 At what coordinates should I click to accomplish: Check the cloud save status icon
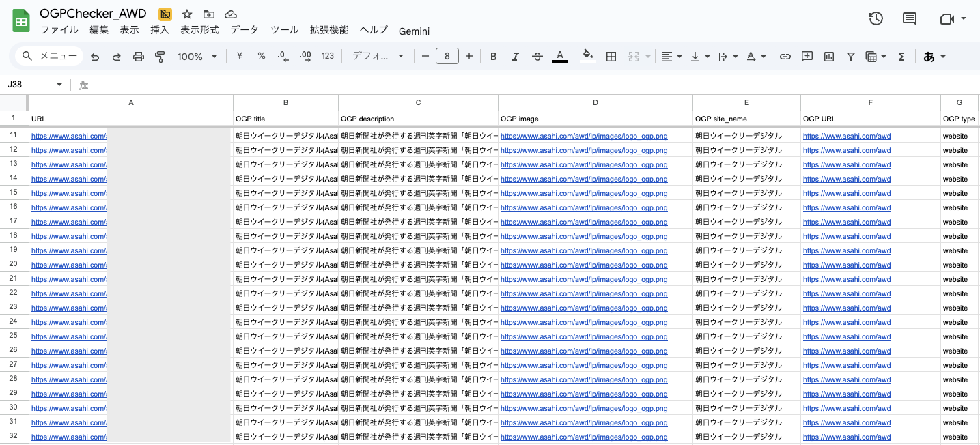(231, 14)
